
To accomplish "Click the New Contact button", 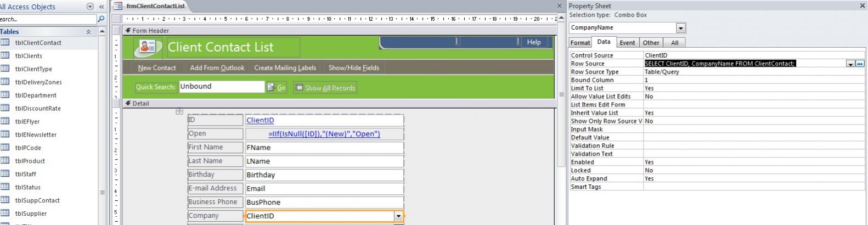I will coord(157,67).
